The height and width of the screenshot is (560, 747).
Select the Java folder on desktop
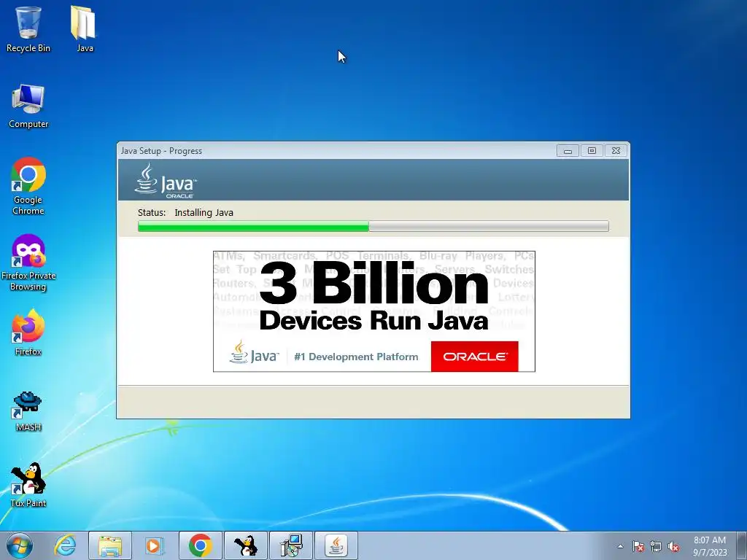click(x=85, y=28)
